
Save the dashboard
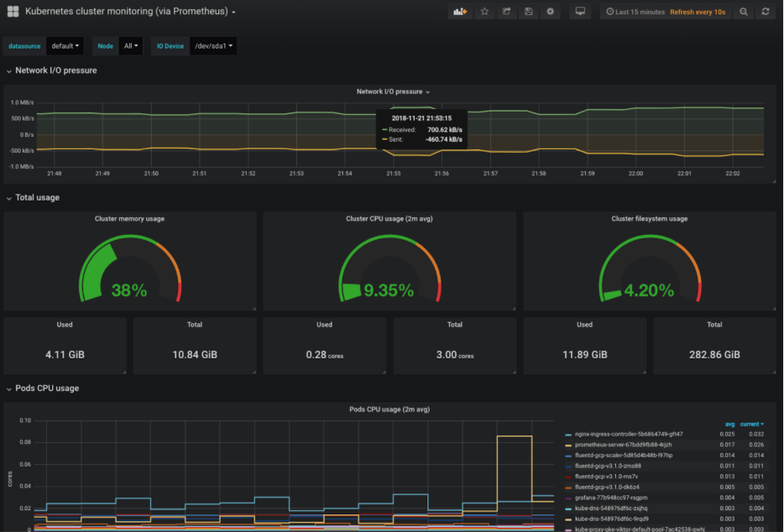[x=527, y=11]
